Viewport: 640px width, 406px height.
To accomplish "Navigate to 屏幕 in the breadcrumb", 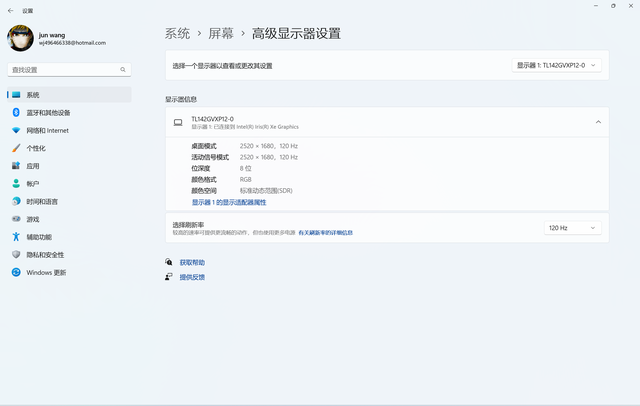I will (x=221, y=33).
